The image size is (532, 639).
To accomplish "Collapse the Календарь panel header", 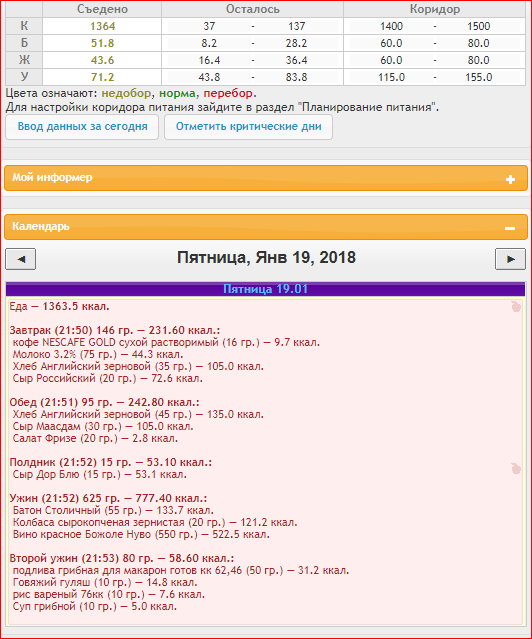I will tap(266, 227).
